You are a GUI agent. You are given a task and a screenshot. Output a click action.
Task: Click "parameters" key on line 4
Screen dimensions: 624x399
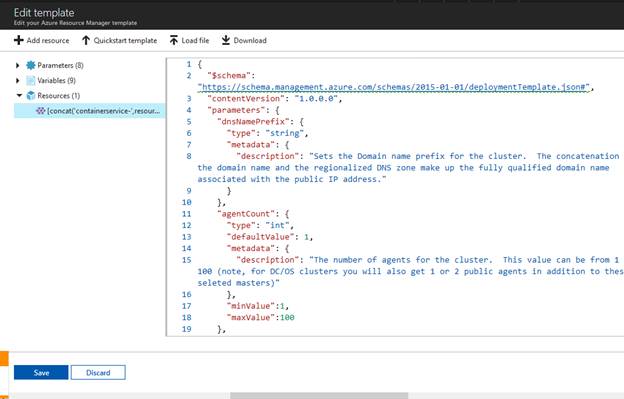pos(236,110)
